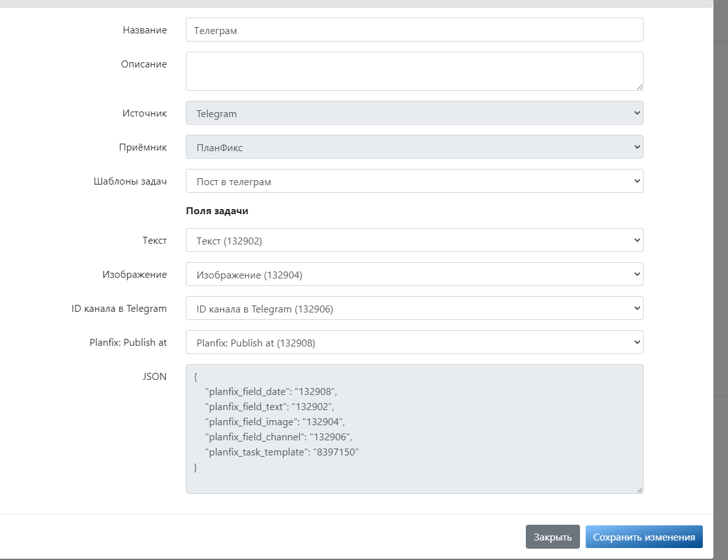Click the Planfix: Publish at label
This screenshot has height=560, width=728.
(x=128, y=342)
